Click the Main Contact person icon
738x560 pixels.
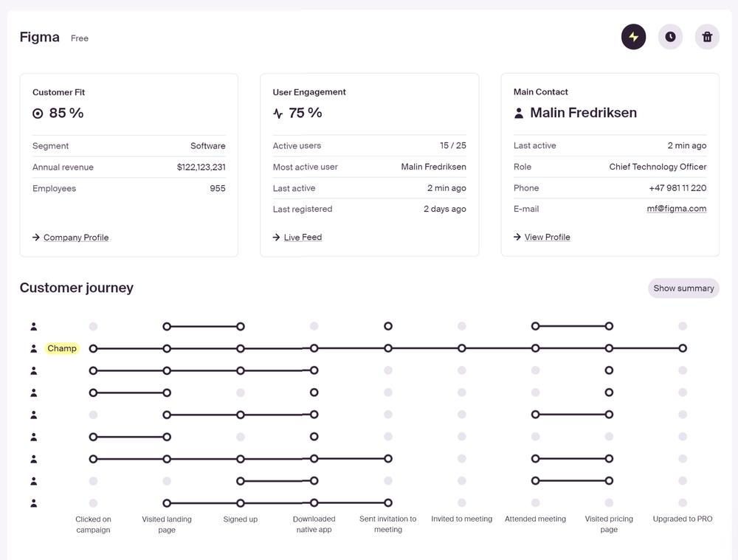519,113
